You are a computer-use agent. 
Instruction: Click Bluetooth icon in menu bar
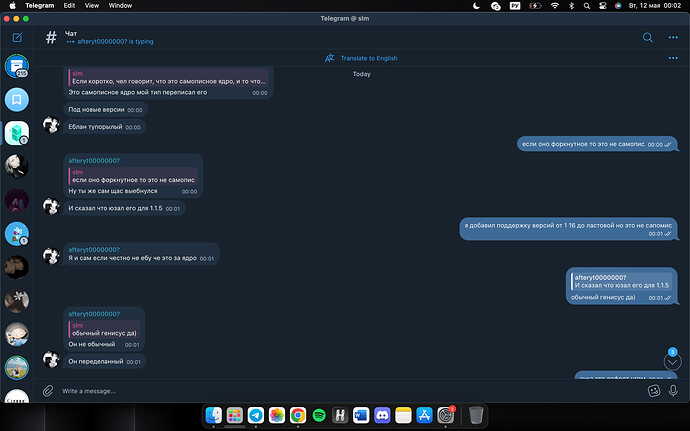tap(571, 6)
